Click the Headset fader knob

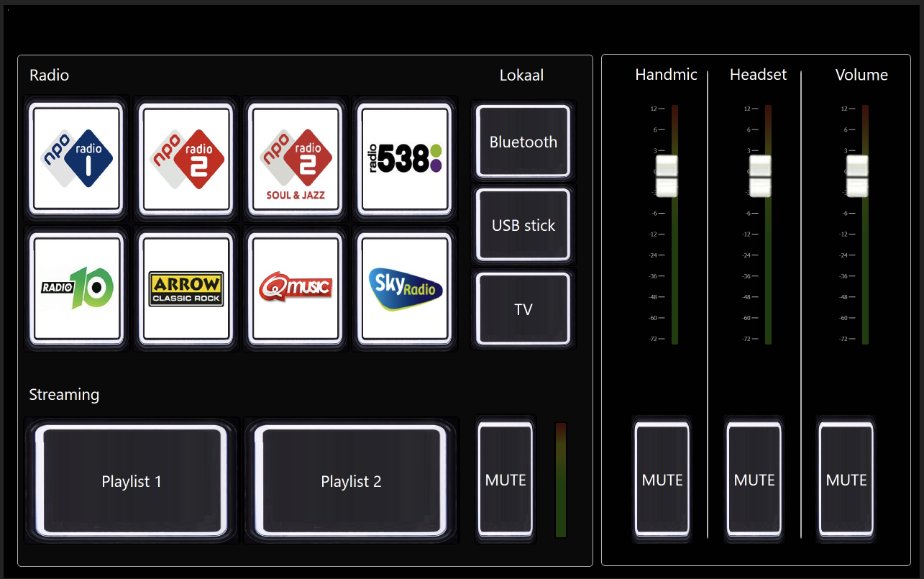coord(760,175)
